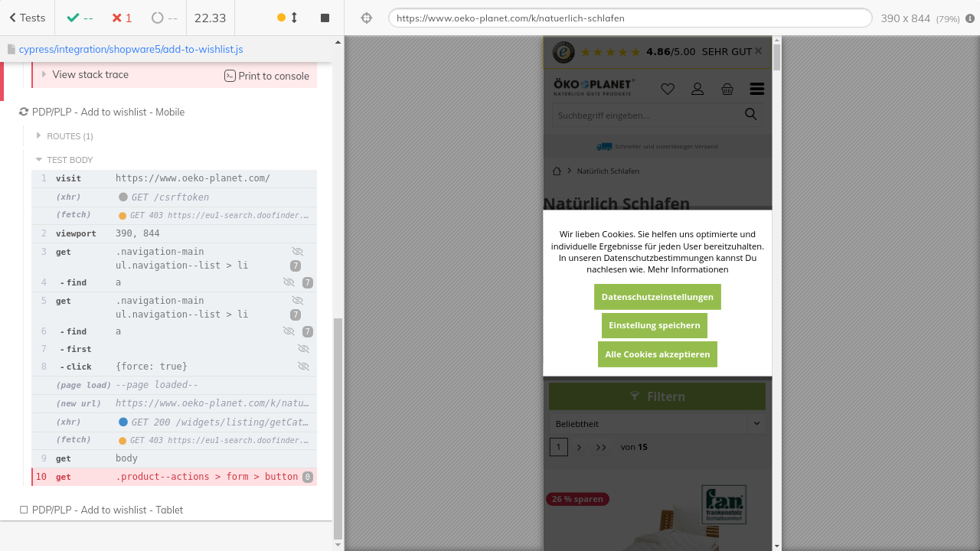Screen dimensions: 980x551
Task: Click the URL address field
Action: coord(629,18)
